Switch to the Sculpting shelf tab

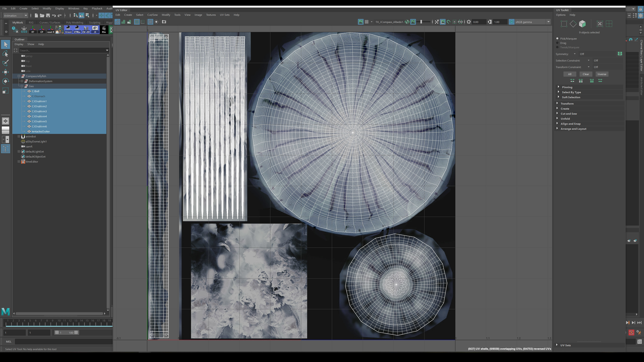click(x=94, y=22)
